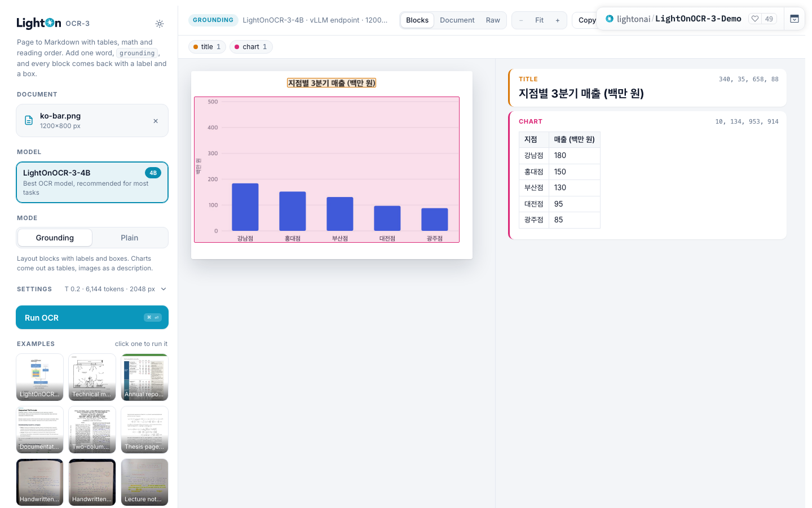The width and height of the screenshot is (812, 508).
Task: Open the lightonai profile link
Action: [x=634, y=19]
